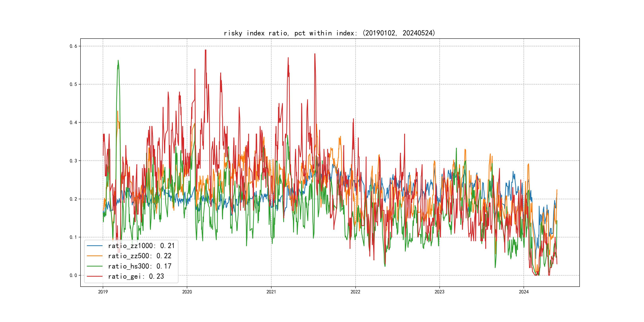Click the red ratio_gei legend line
The width and height of the screenshot is (644, 322).
click(94, 276)
